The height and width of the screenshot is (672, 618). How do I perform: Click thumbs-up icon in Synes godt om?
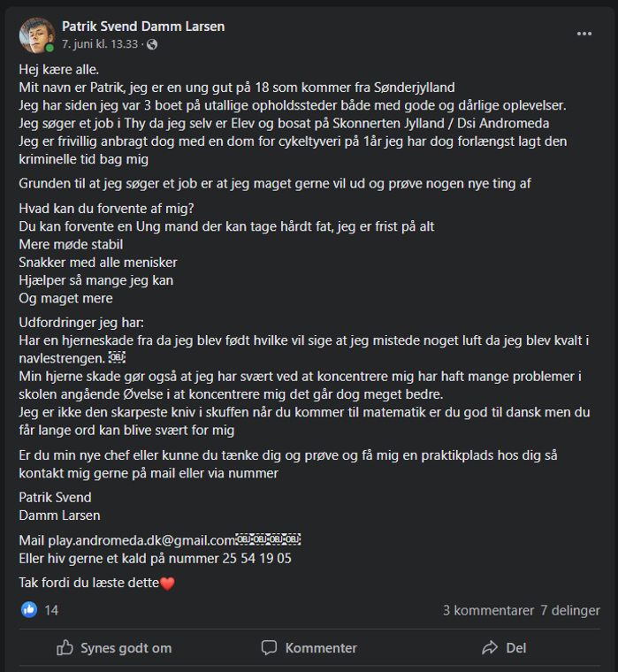click(65, 648)
